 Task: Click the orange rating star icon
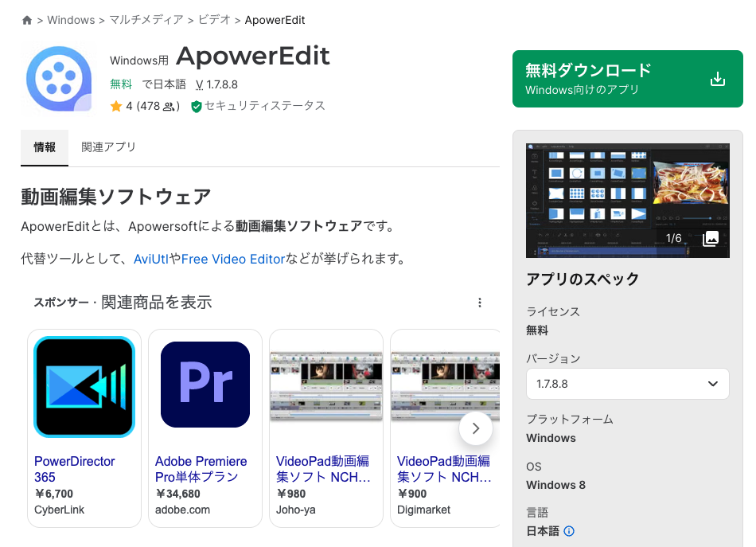[x=115, y=106]
